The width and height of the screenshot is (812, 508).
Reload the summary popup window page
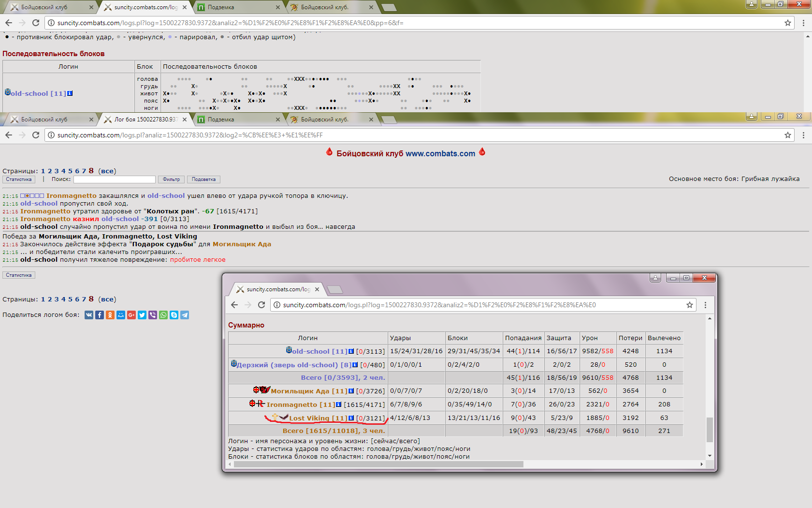[x=261, y=305]
